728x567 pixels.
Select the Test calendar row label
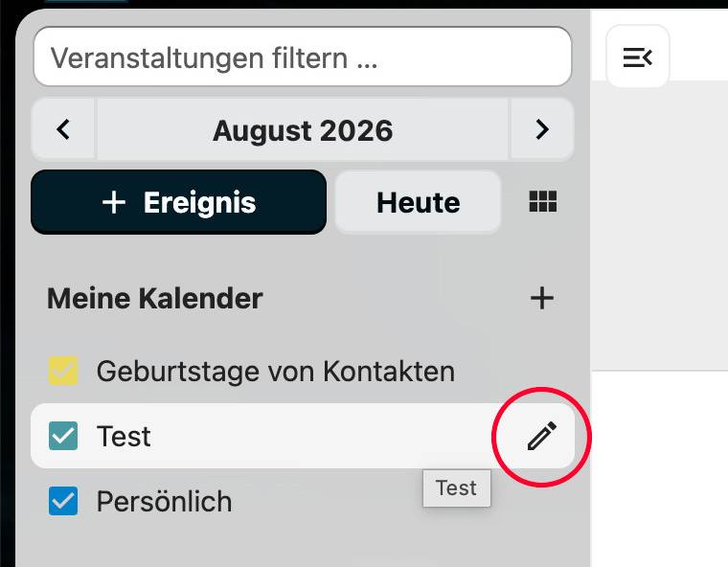pos(124,436)
